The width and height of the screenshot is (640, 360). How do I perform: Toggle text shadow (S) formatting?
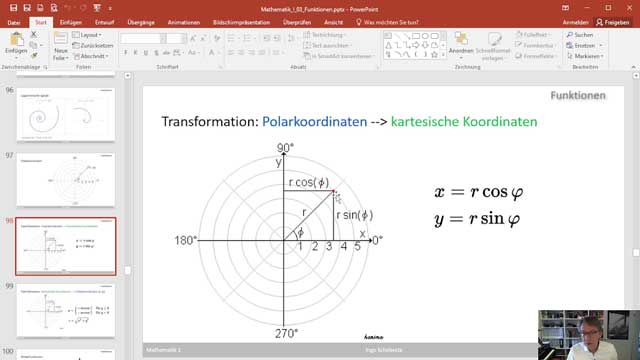pos(156,53)
